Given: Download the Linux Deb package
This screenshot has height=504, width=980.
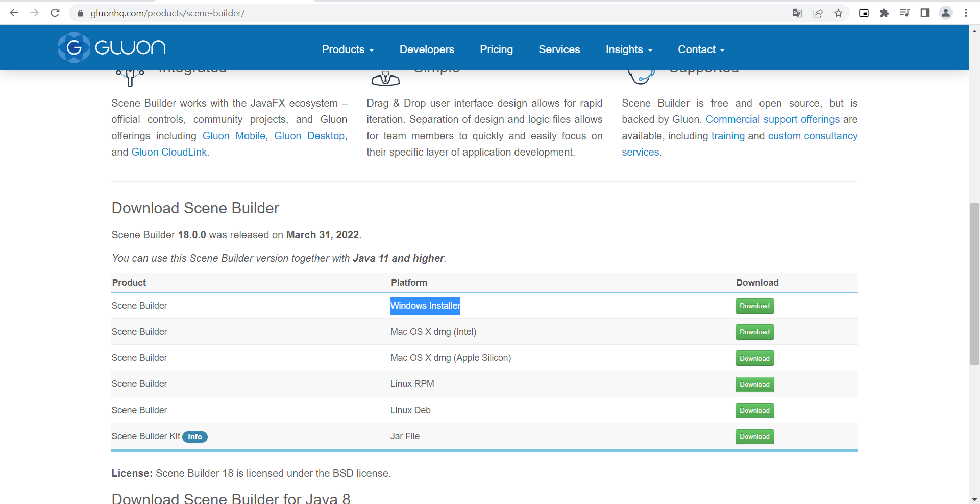Looking at the screenshot, I should [x=754, y=411].
